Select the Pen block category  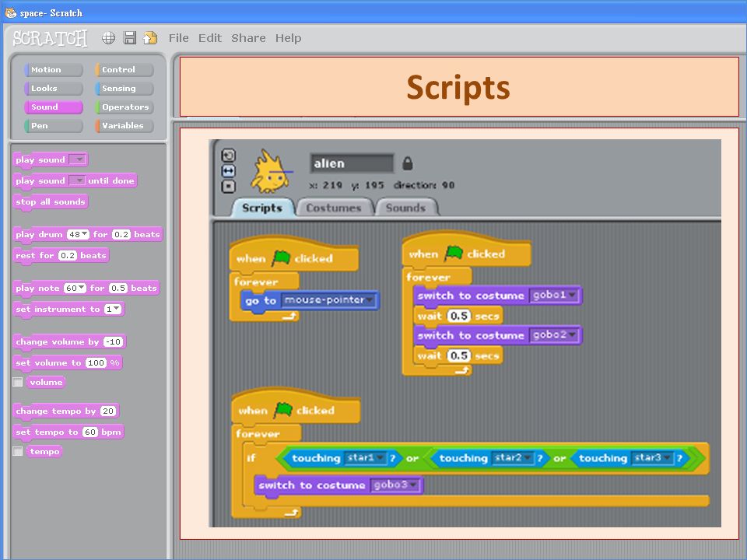[54, 126]
